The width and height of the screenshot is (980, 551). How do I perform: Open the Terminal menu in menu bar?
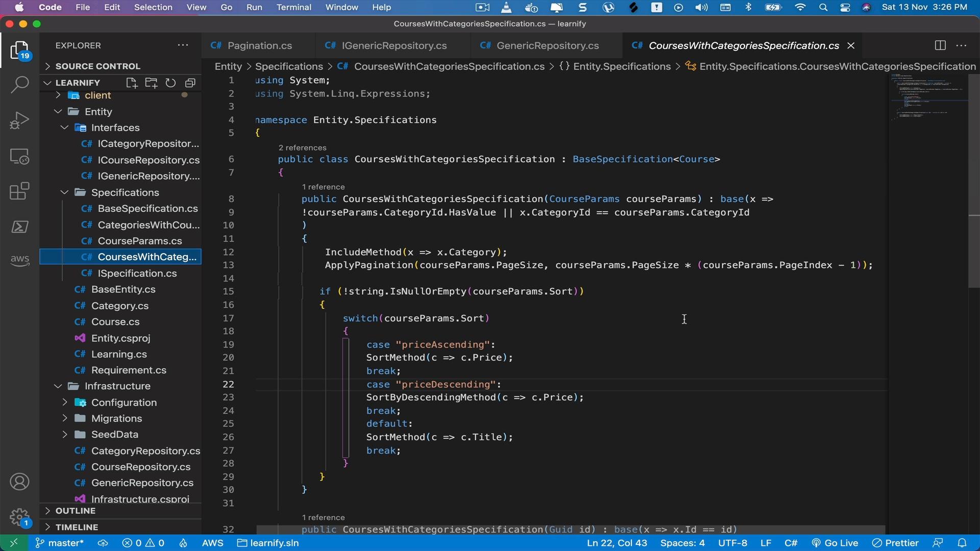[293, 7]
